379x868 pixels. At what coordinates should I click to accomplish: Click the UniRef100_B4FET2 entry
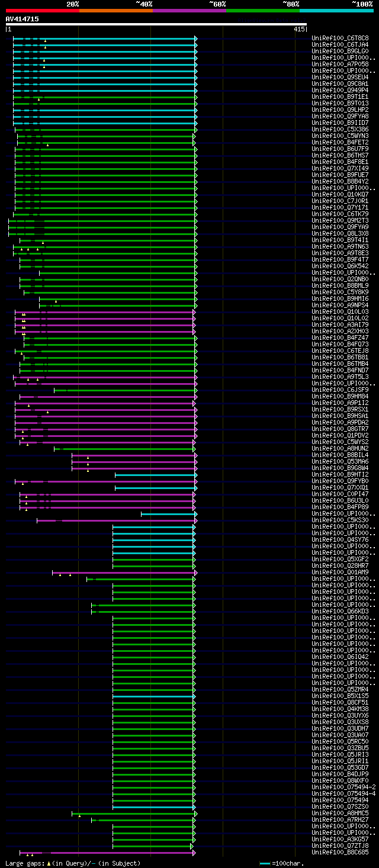[x=341, y=142]
